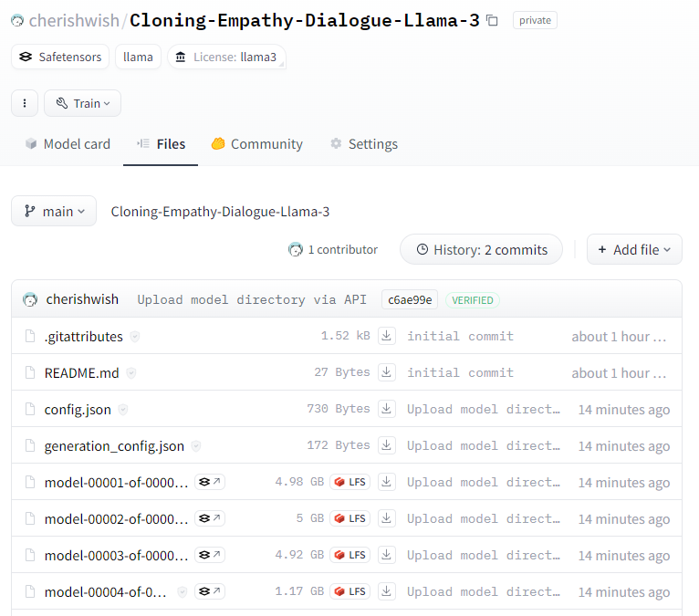Viewport: 699px width, 616px height.
Task: Click the '4.98 GB' size on model-00001 row
Action: point(299,482)
